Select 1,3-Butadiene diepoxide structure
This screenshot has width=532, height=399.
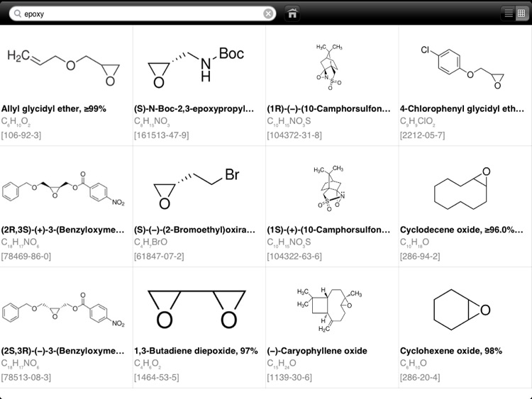196,309
